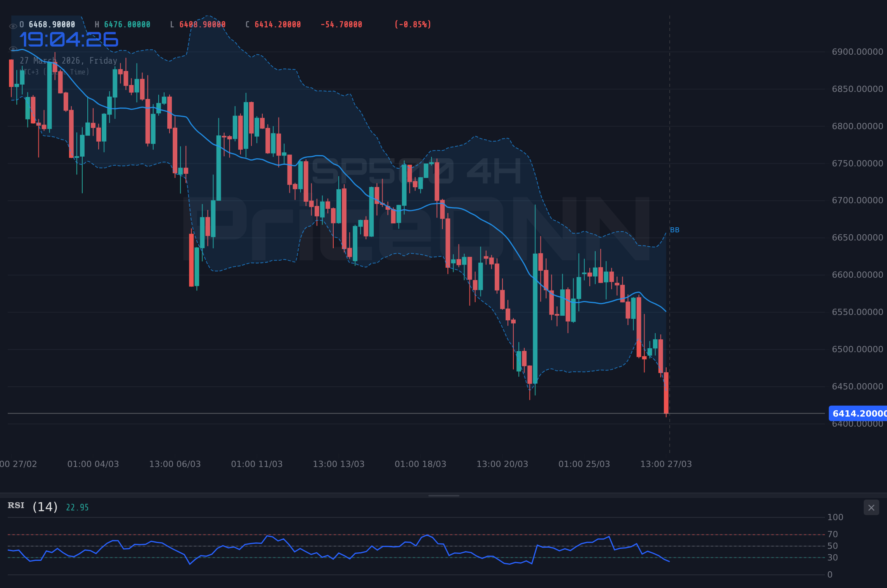Click the SP500 4H chart watermark

(x=417, y=171)
